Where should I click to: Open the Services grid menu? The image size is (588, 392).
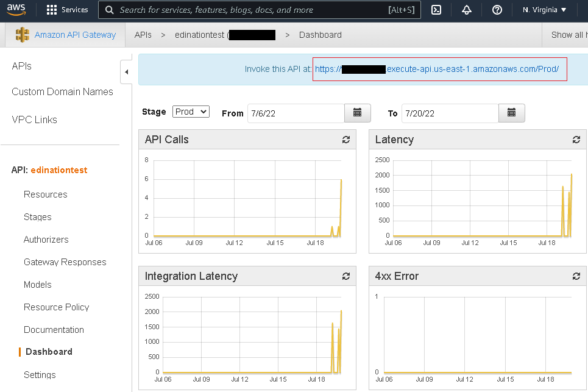[67, 10]
